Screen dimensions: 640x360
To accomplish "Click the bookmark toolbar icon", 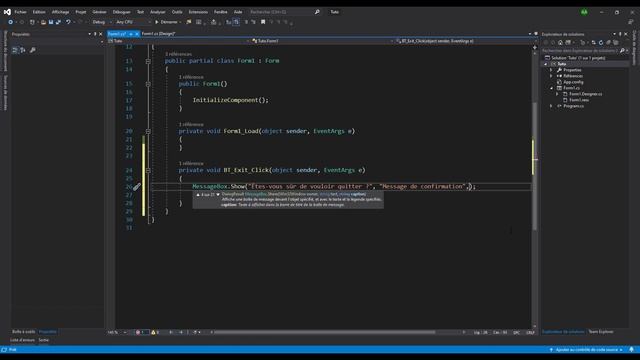I will point(263,22).
